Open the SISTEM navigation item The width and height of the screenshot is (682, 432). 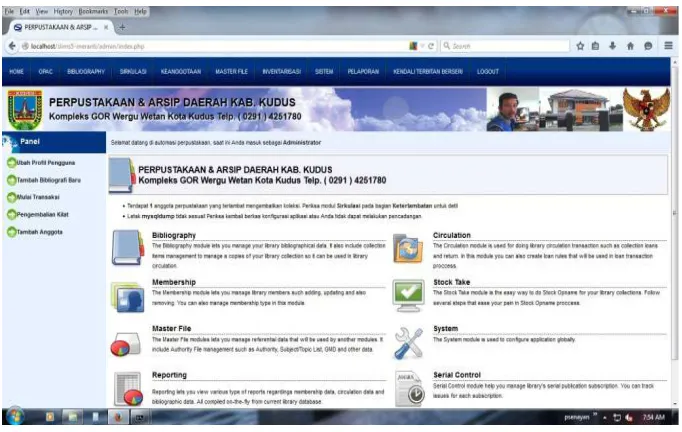324,71
